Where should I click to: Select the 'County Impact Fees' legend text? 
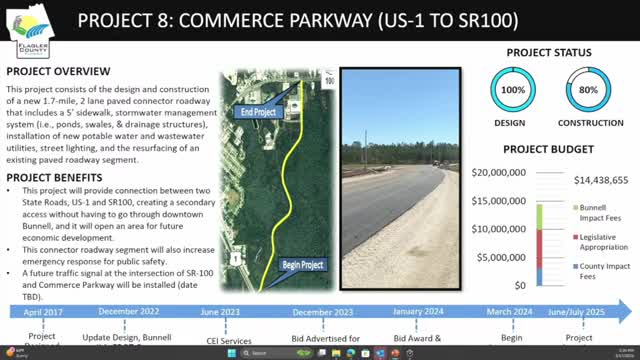click(x=605, y=271)
